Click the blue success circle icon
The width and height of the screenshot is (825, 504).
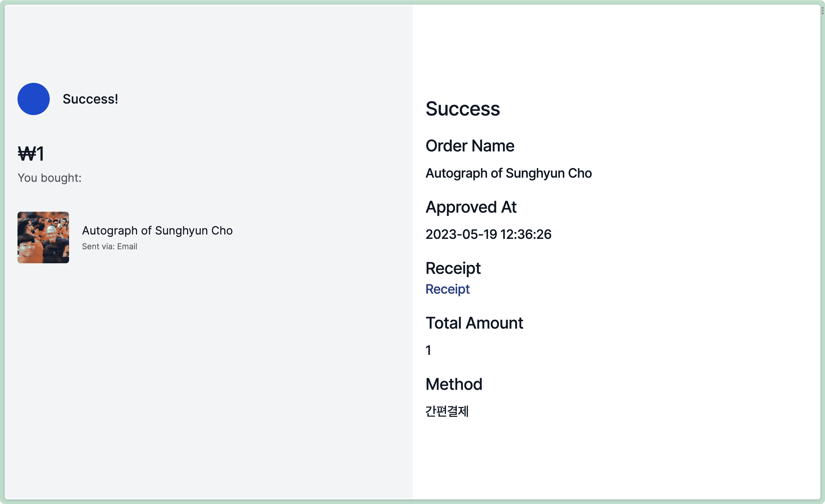pos(33,99)
